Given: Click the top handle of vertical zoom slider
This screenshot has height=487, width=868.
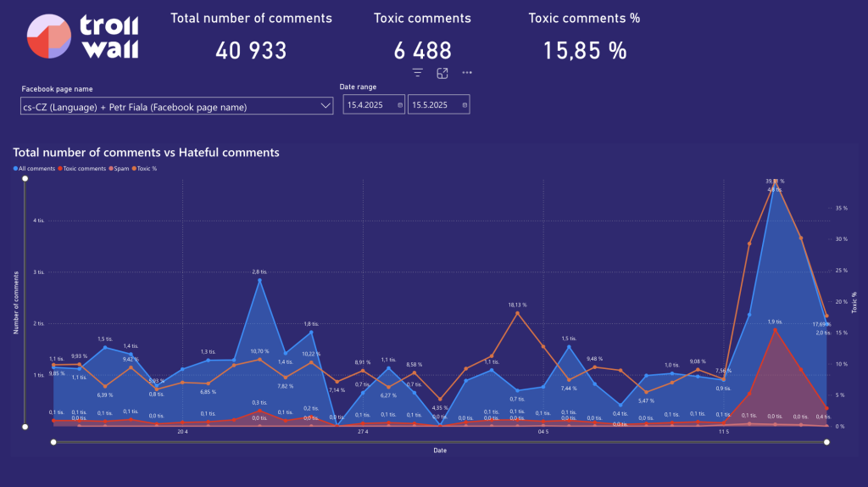Looking at the screenshot, I should click(25, 179).
